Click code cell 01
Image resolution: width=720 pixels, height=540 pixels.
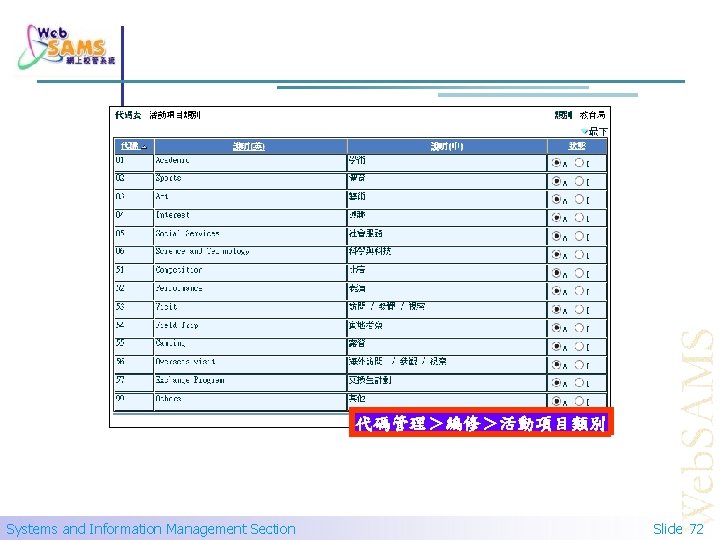tap(134, 163)
